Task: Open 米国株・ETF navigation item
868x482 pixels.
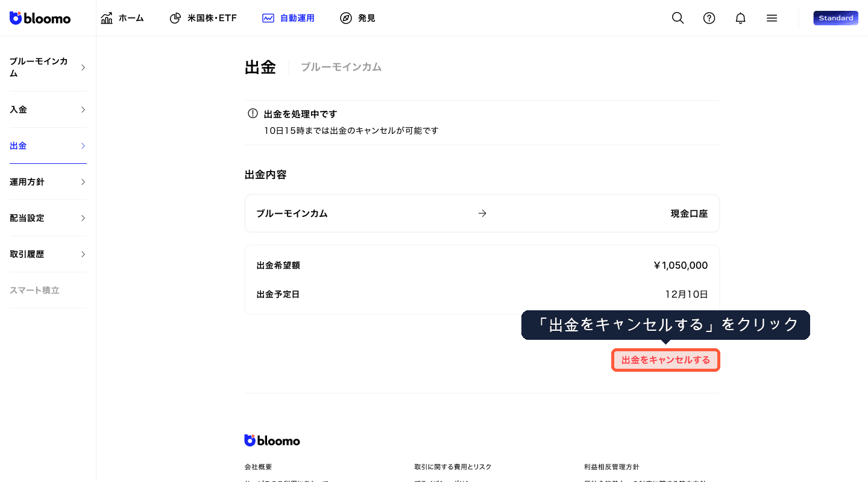Action: pos(203,18)
